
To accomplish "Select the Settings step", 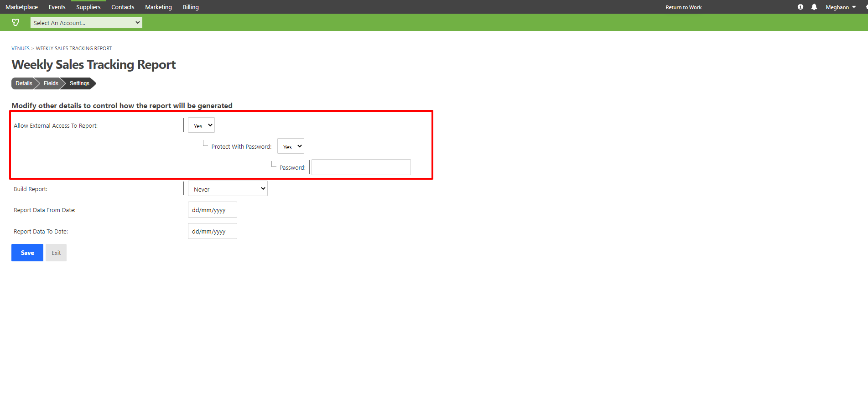I will 79,83.
